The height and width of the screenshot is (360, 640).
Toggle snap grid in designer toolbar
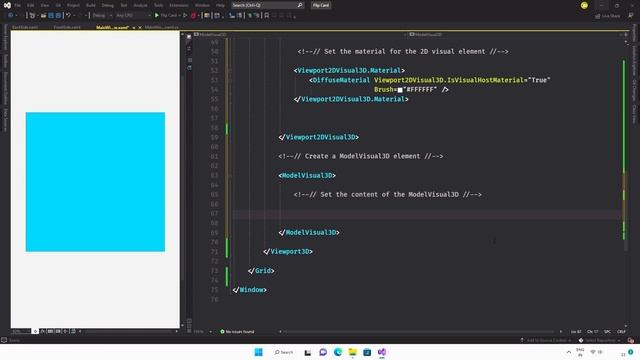[x=50, y=331]
